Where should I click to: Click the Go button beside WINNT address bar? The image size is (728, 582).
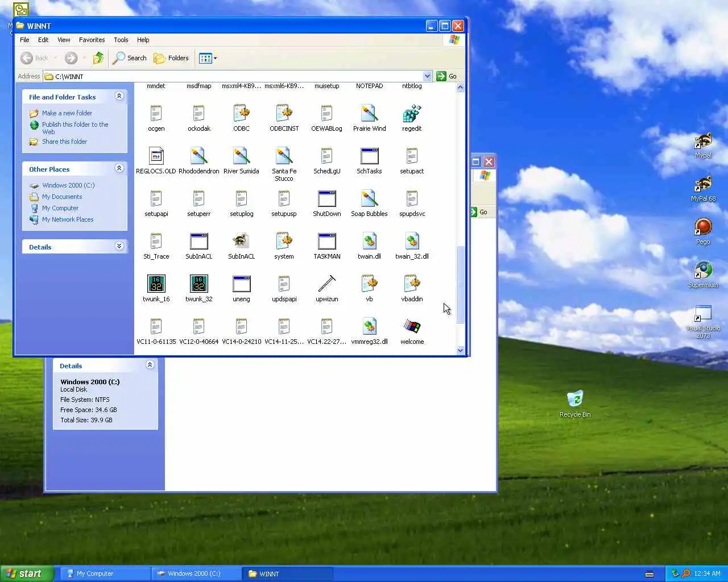447,76
